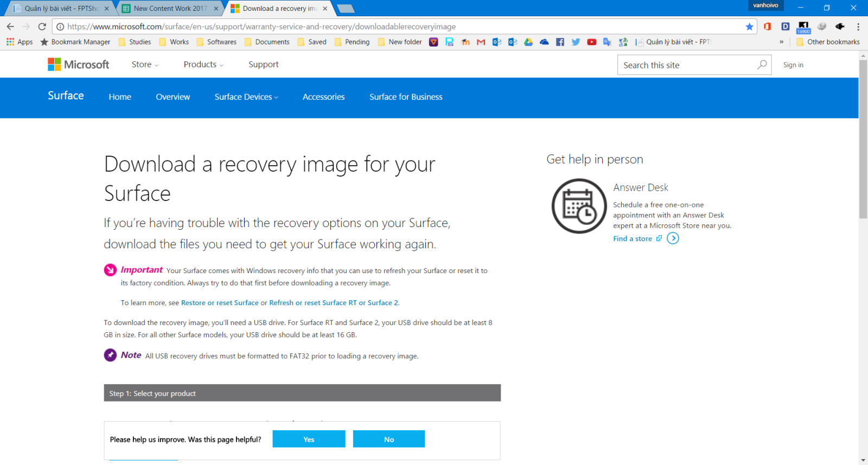Open the Pending bookmark folder
This screenshot has width=868, height=465.
tap(352, 42)
